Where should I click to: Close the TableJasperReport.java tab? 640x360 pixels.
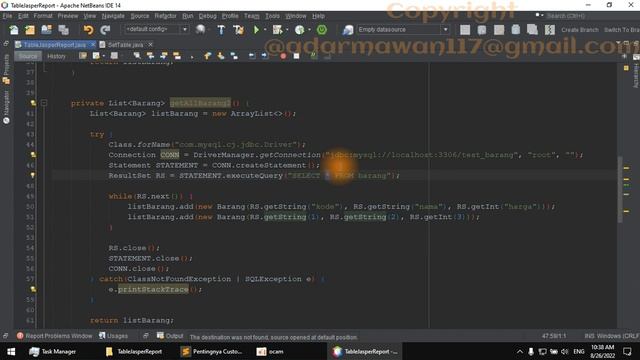(x=93, y=44)
